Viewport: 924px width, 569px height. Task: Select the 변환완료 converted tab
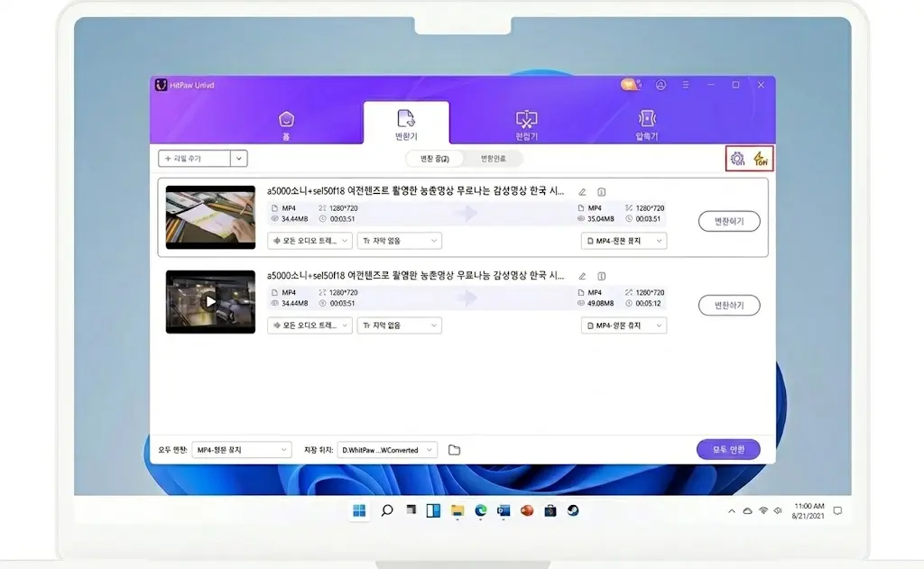[494, 159]
